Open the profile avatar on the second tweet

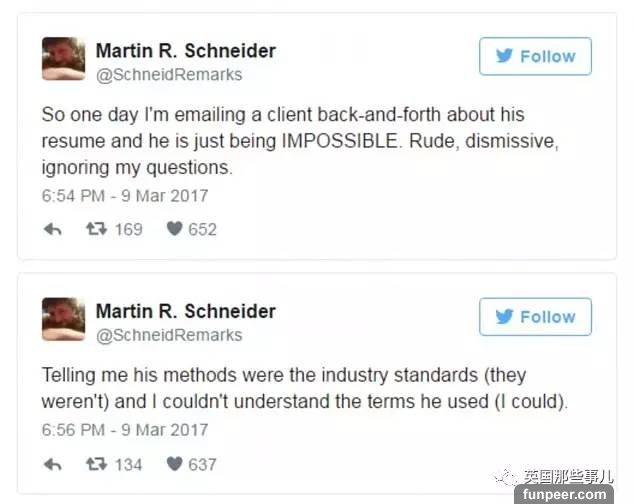(x=63, y=319)
